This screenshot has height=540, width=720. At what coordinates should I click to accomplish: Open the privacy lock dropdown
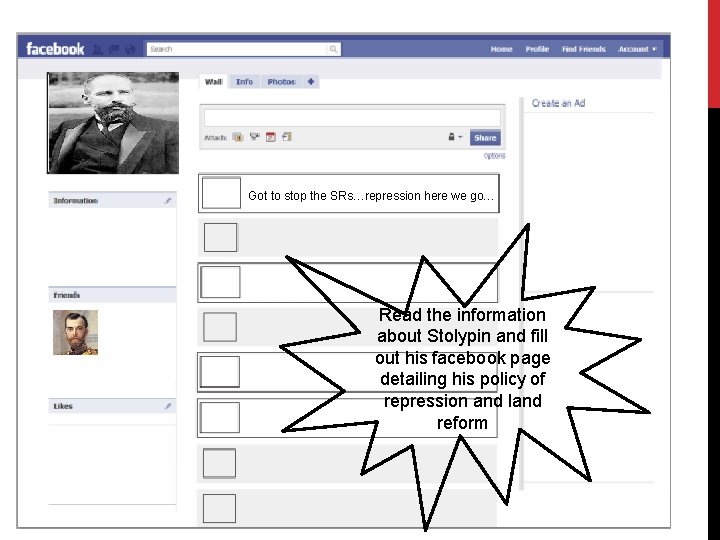pos(455,137)
